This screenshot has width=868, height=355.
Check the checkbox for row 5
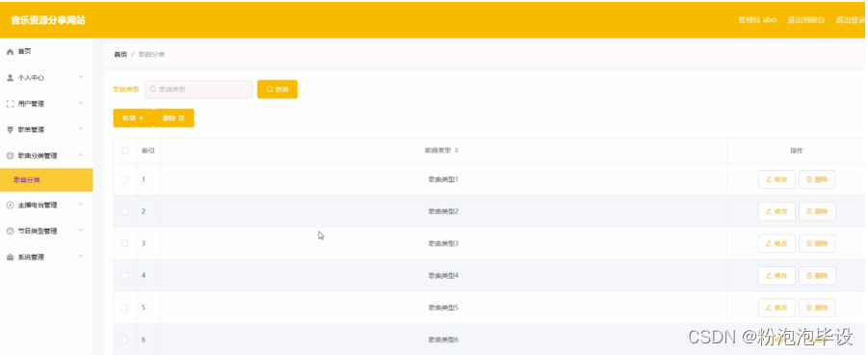[x=125, y=308]
